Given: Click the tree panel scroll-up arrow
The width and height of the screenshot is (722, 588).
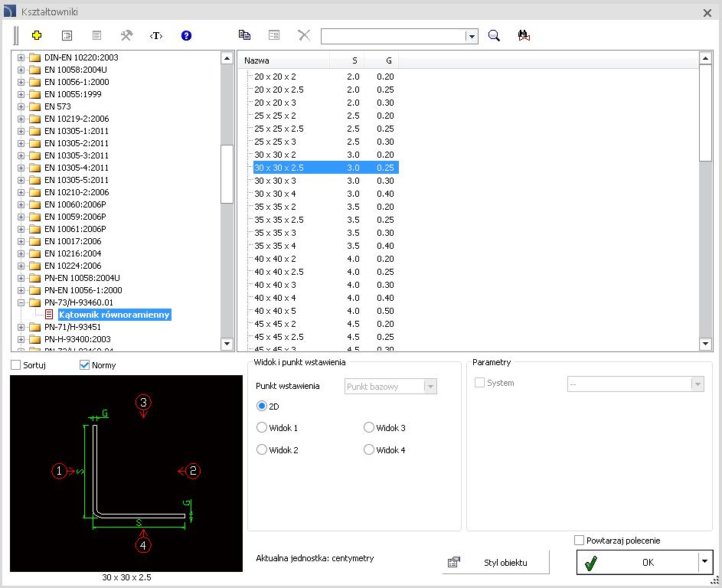Looking at the screenshot, I should (227, 58).
